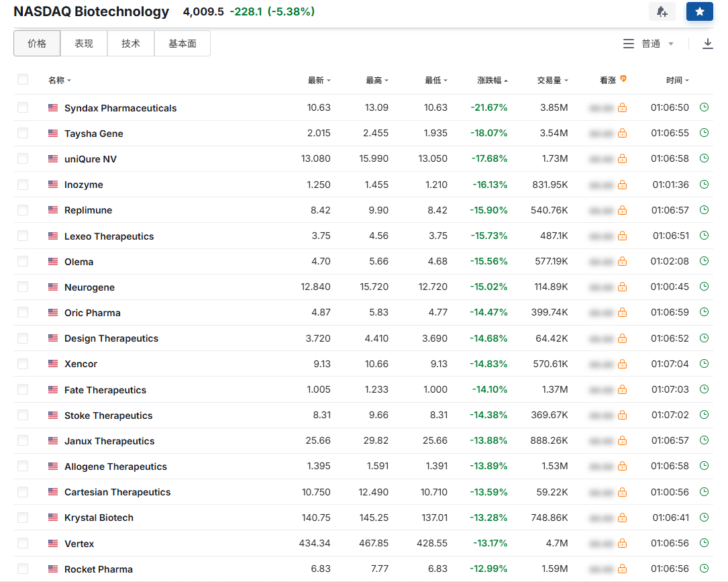
Task: Click the clock icon in uniQure NV row
Action: point(704,158)
